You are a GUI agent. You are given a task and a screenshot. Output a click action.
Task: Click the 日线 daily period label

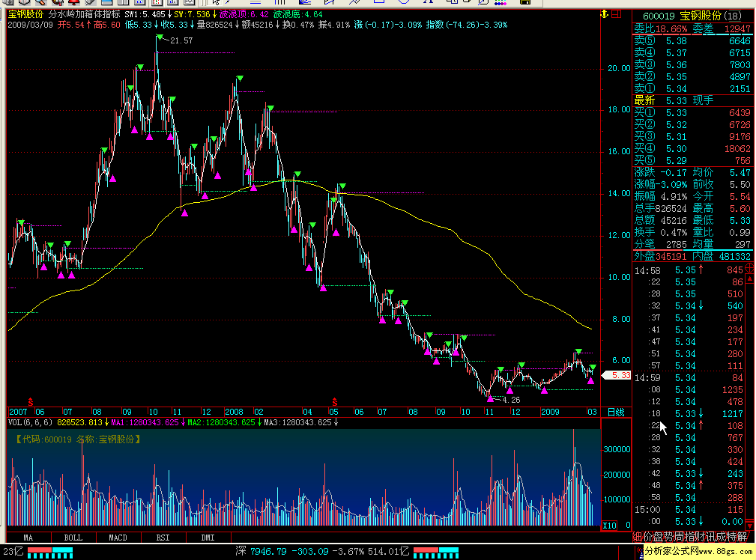[616, 412]
